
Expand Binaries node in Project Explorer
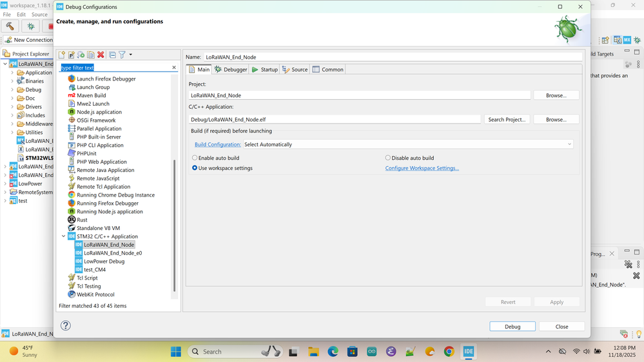tap(12, 81)
